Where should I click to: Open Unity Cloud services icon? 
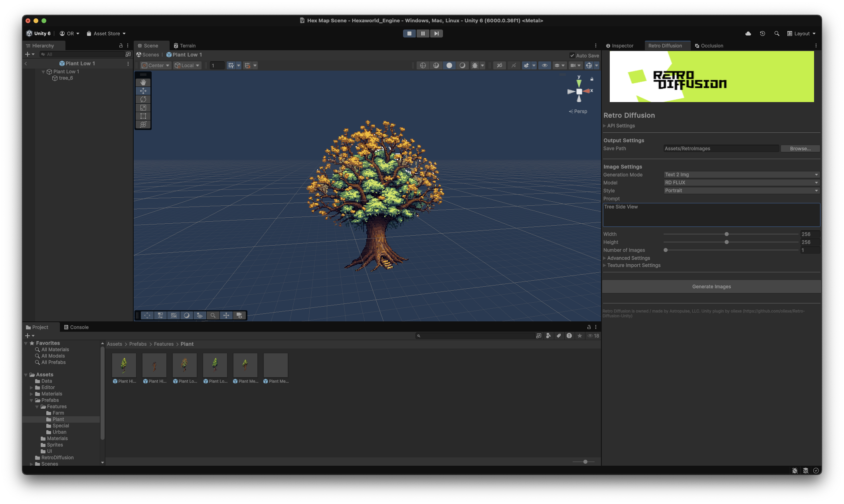(748, 33)
